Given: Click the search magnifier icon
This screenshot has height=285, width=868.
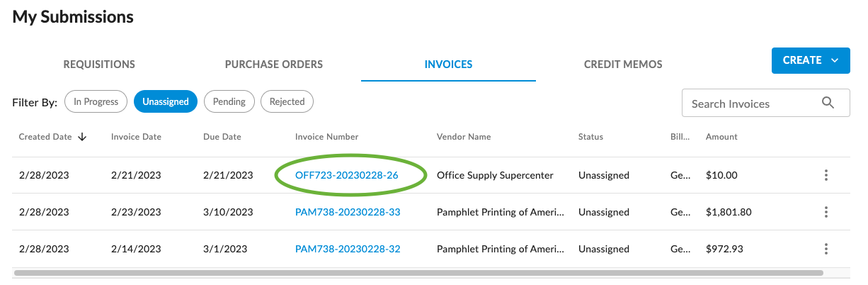Looking at the screenshot, I should click(x=828, y=104).
